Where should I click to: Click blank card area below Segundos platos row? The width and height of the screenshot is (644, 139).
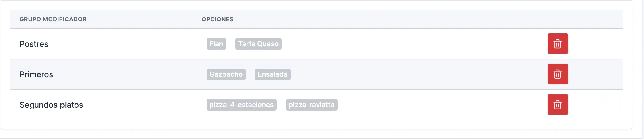click(316, 124)
